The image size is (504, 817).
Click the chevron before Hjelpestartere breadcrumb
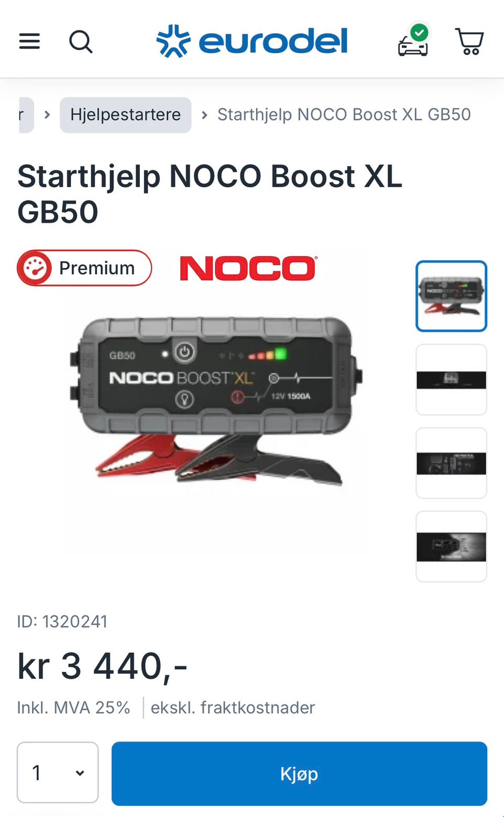tap(47, 115)
